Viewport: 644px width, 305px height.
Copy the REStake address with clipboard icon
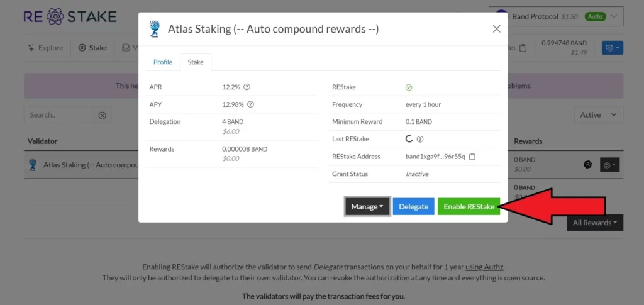472,157
